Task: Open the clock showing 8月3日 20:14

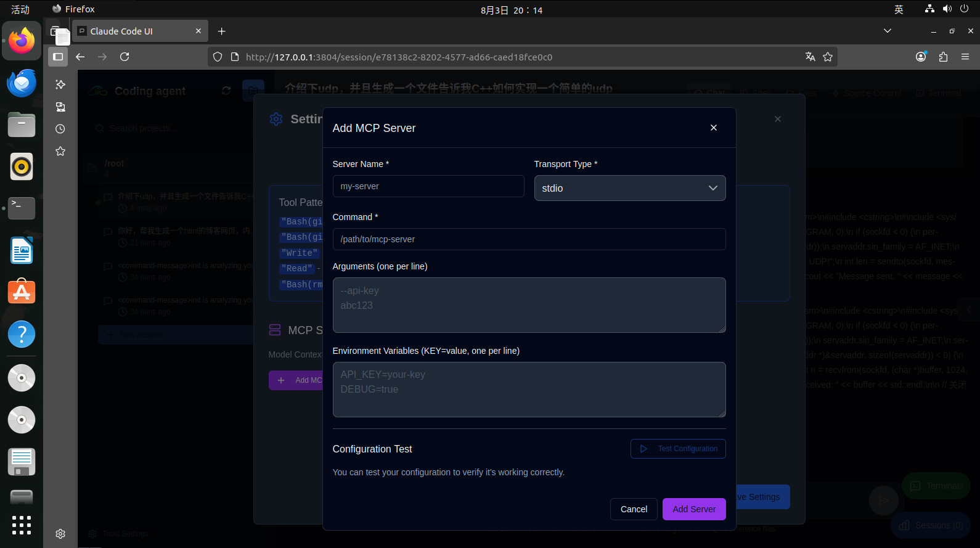Action: (512, 10)
